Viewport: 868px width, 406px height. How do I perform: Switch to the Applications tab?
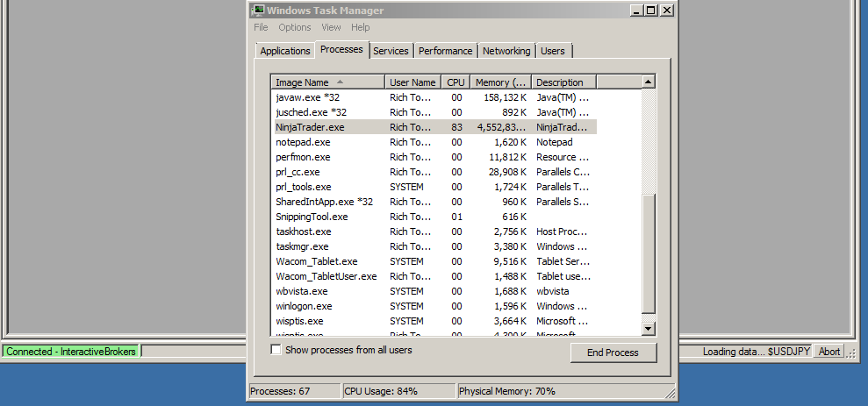pos(285,51)
